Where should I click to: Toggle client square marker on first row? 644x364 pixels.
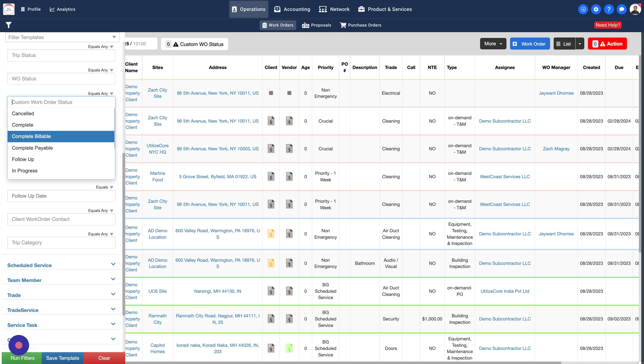(271, 93)
